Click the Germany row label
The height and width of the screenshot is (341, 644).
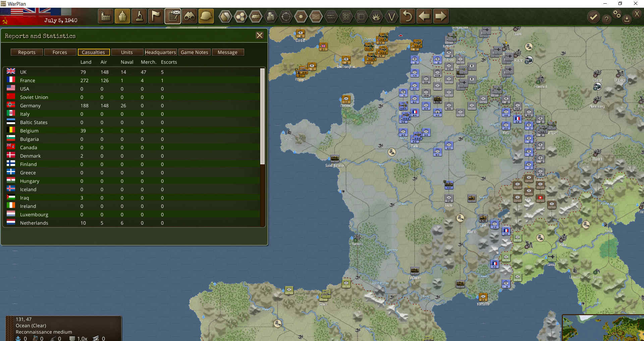30,106
